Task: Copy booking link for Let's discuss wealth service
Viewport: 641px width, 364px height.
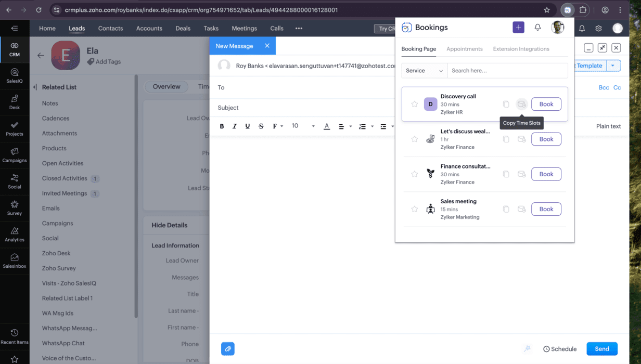Action: [506, 139]
